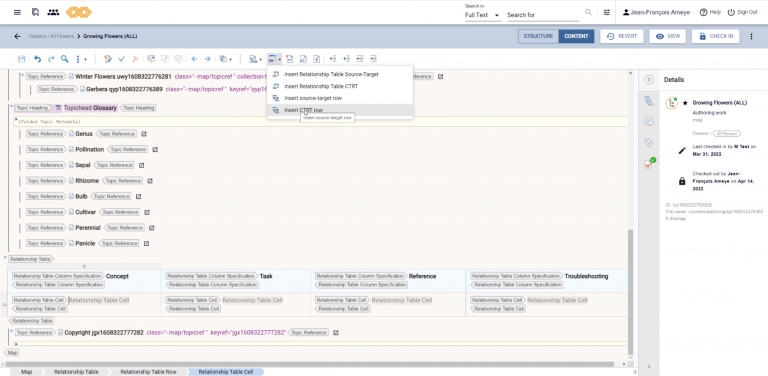Open the search filter options icon
Image resolution: width=768 pixels, height=376 pixels.
pos(606,12)
